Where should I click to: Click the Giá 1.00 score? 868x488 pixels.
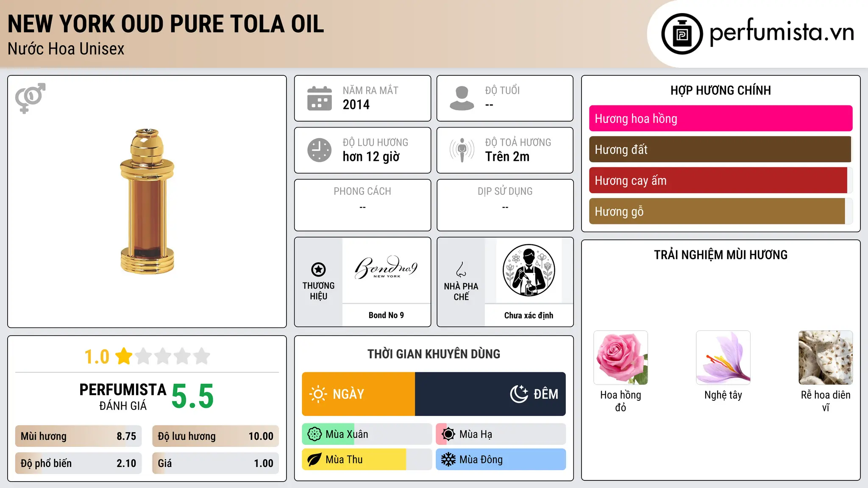coord(215,463)
